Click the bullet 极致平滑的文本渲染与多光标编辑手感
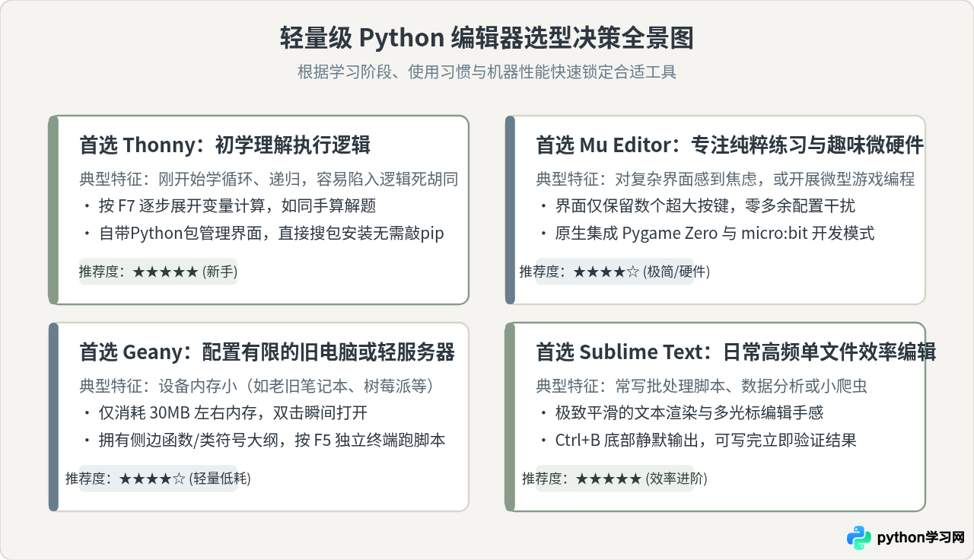This screenshot has height=560, width=974. click(681, 413)
